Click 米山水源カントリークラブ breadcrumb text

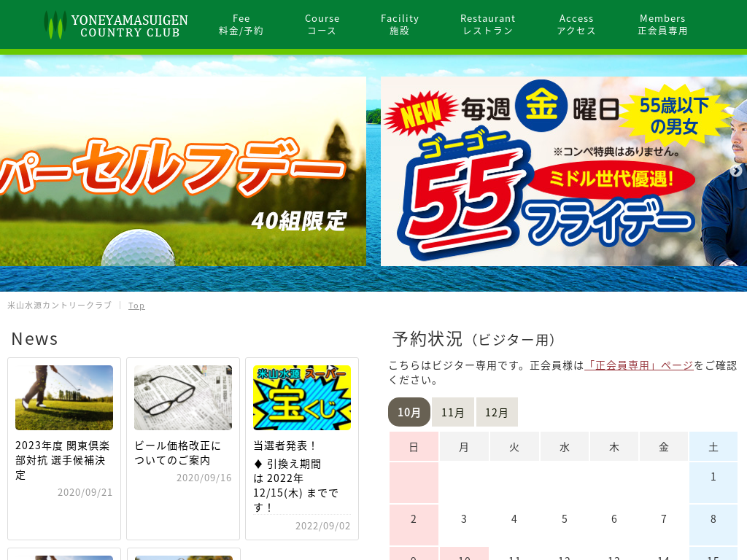point(60,306)
